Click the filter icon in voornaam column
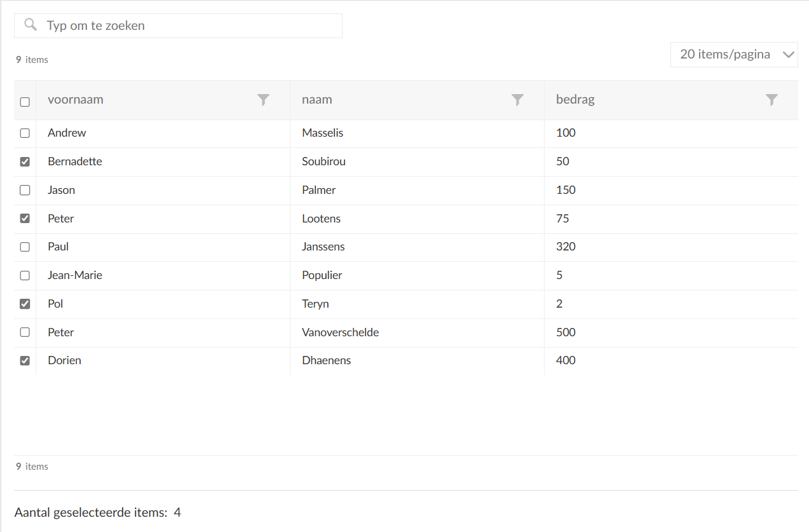809x532 pixels. tap(263, 100)
